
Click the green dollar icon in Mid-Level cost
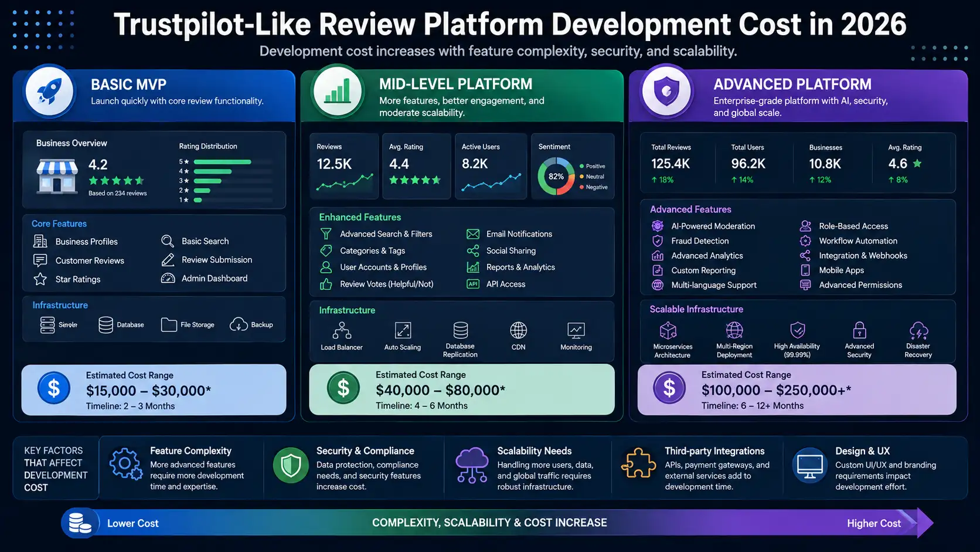(343, 388)
